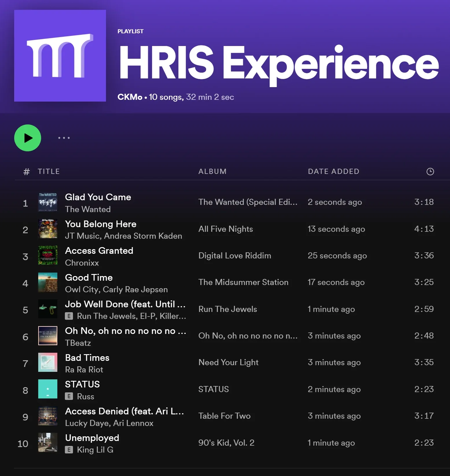450x476 pixels.
Task: Click the Unemployed cover thumbnail
Action: tap(48, 442)
